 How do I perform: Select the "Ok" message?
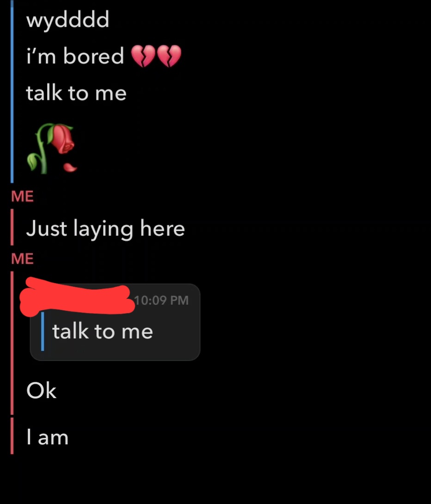(42, 391)
